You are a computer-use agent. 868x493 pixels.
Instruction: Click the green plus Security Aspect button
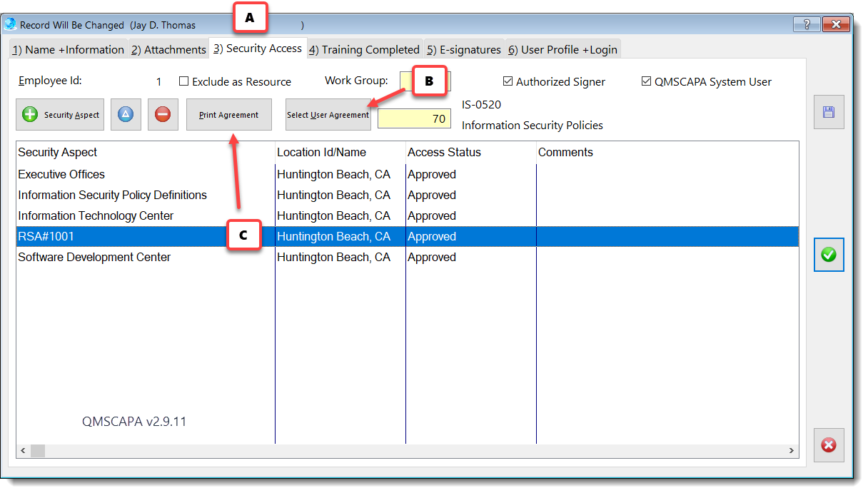[61, 115]
